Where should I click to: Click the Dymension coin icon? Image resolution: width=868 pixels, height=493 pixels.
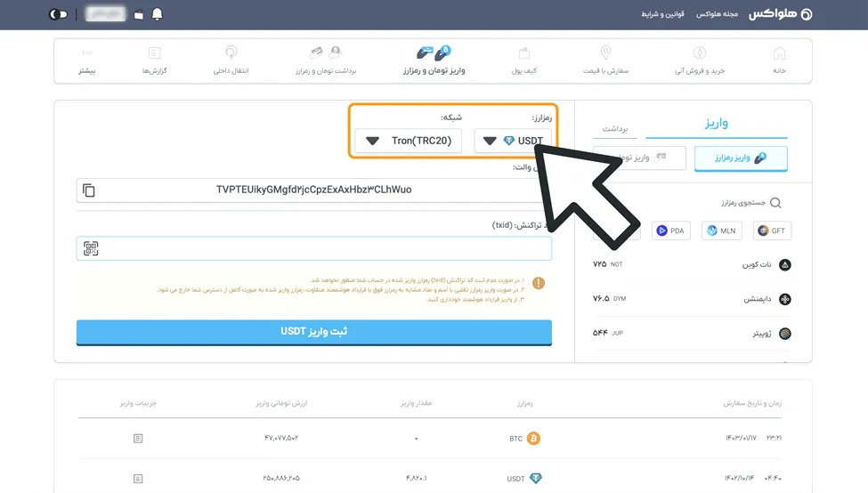click(785, 299)
